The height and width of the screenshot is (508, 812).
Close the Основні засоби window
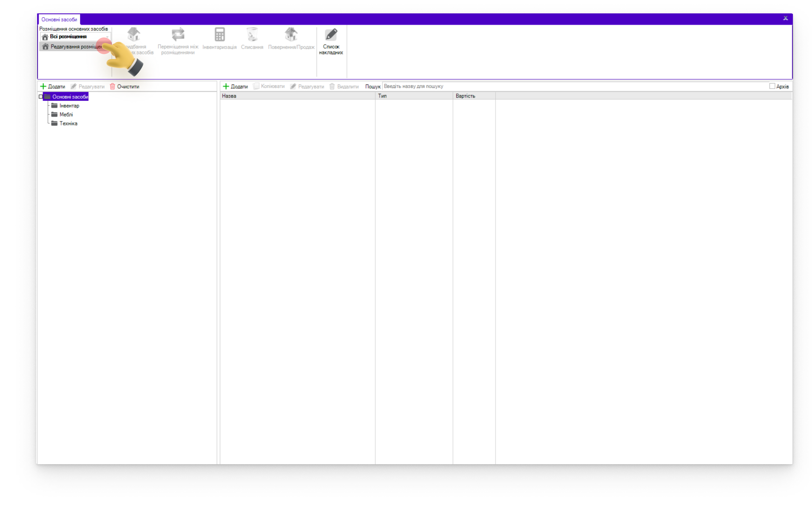[785, 18]
